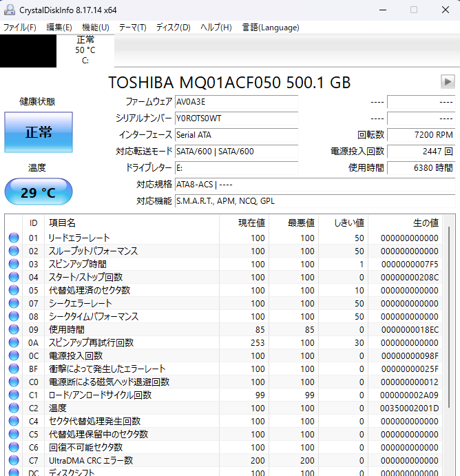Click the CrystalDiskInfo app icon in title bar
The image size is (460, 476).
coord(10,10)
